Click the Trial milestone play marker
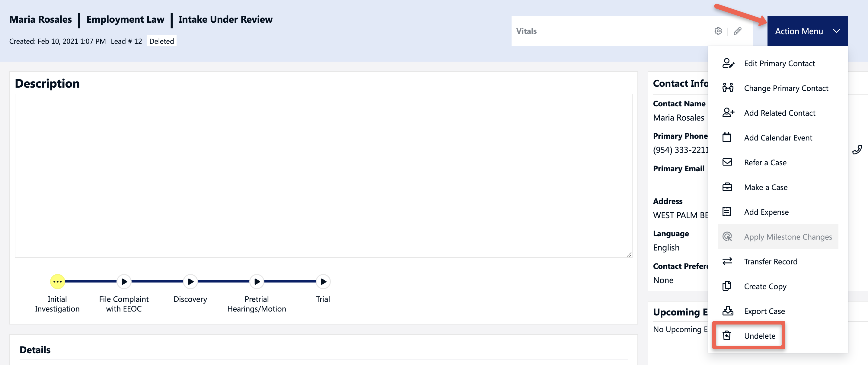The height and width of the screenshot is (365, 868). (323, 281)
